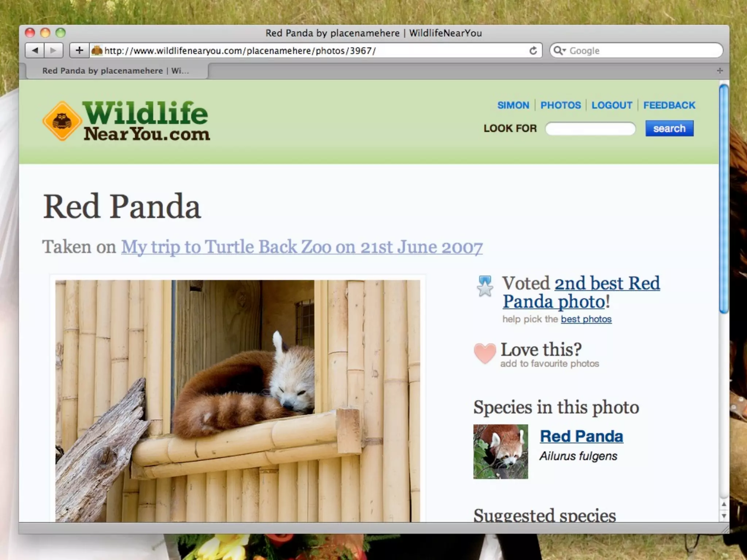Viewport: 747px width, 560px height.
Task: Open Google search magnifier dropdown
Action: click(x=560, y=51)
